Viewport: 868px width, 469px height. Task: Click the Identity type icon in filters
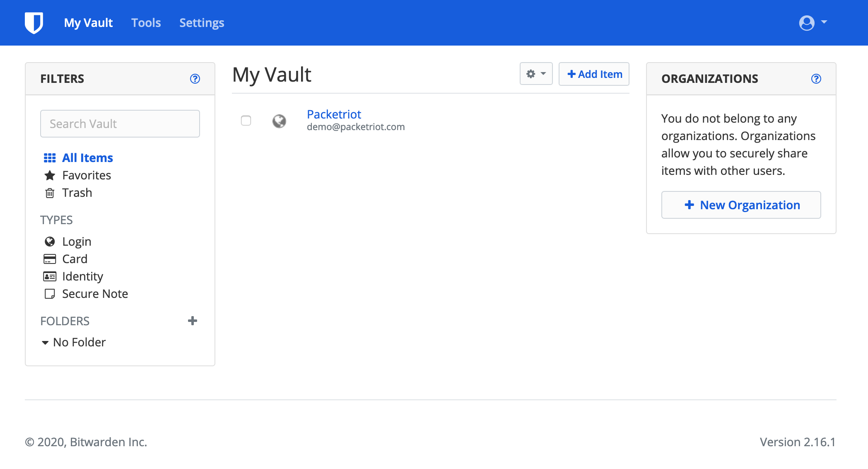[50, 276]
